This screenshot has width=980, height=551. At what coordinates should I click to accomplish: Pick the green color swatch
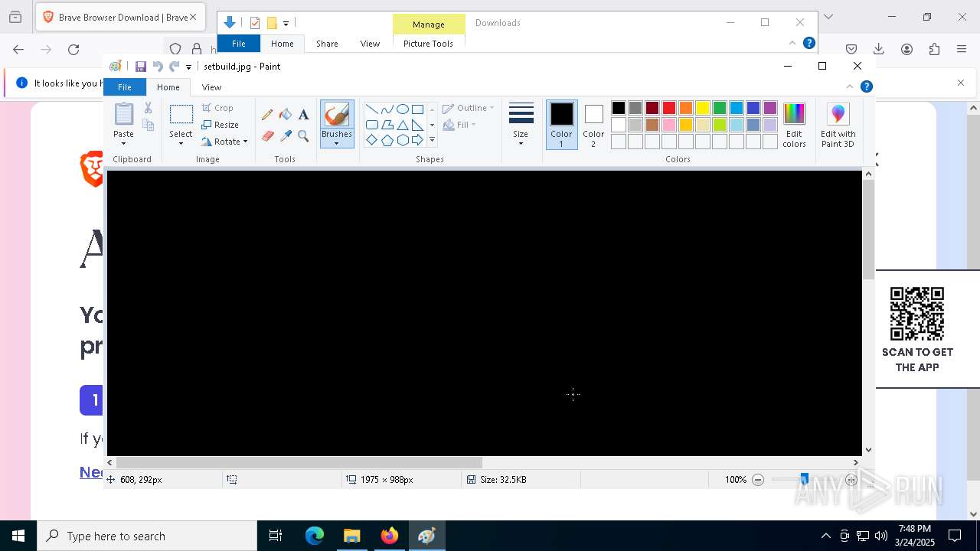[720, 108]
